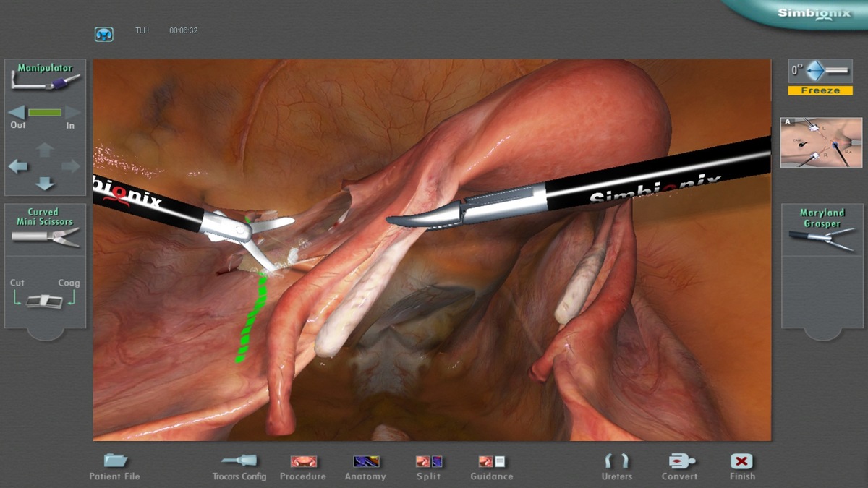Move manipulator Out with left arrow
The height and width of the screenshot is (488, 868).
[17, 113]
